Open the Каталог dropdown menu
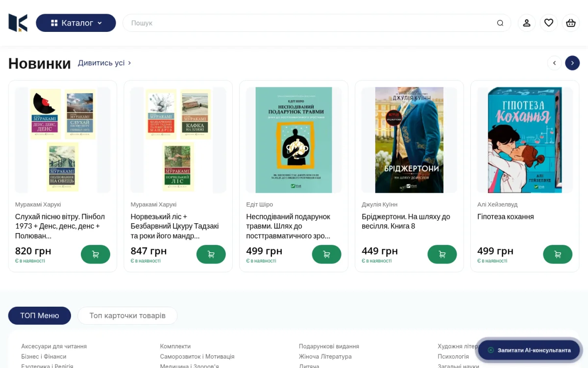The height and width of the screenshot is (368, 588). click(x=76, y=23)
